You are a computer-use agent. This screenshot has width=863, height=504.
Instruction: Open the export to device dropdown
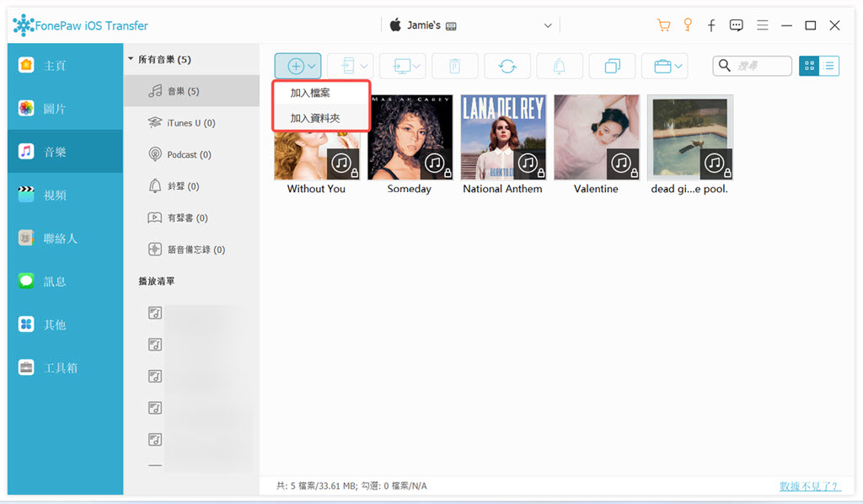click(x=350, y=66)
